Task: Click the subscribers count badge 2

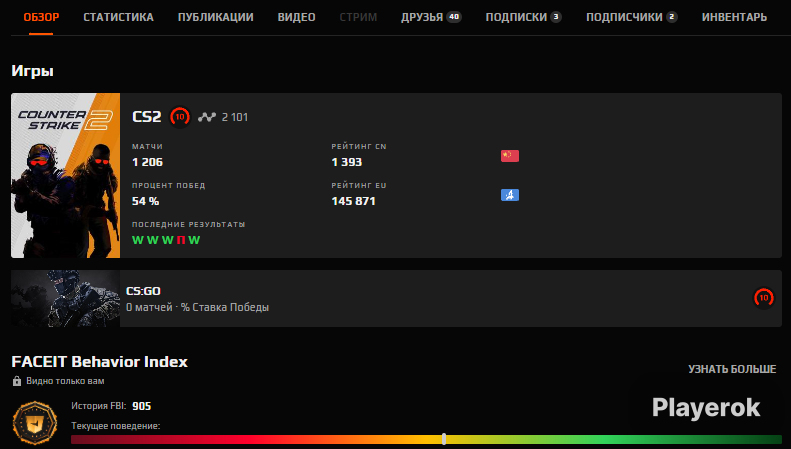Action: point(671,17)
